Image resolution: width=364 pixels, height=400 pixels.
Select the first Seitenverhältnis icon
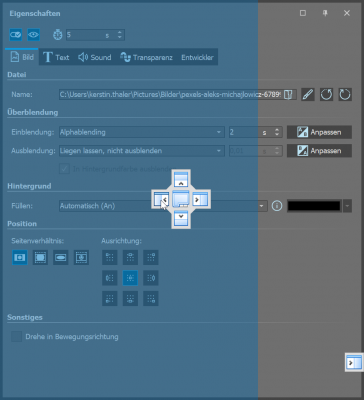tap(20, 258)
